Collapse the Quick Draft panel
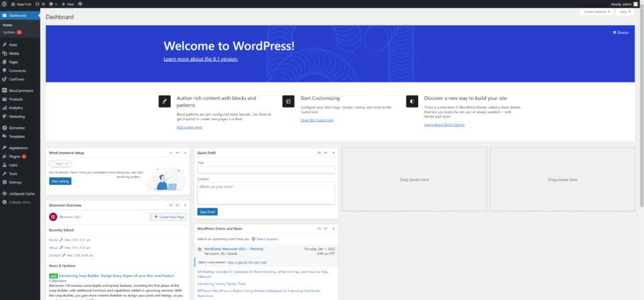The image size is (644, 300). (333, 152)
